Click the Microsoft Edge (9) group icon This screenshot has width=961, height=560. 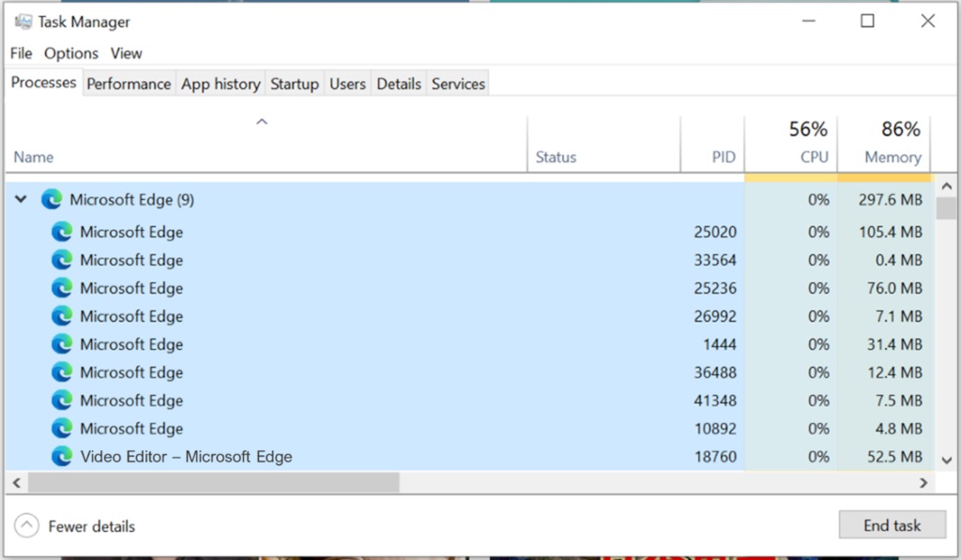(52, 200)
